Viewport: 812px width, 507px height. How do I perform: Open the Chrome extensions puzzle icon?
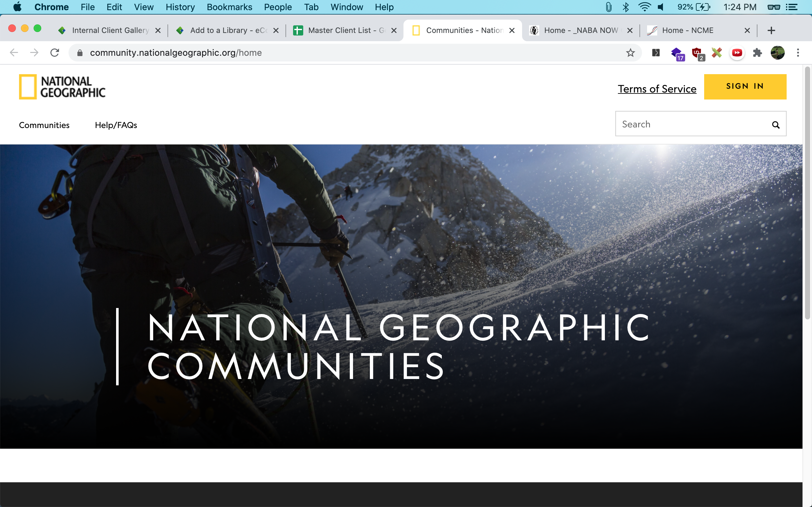point(757,53)
